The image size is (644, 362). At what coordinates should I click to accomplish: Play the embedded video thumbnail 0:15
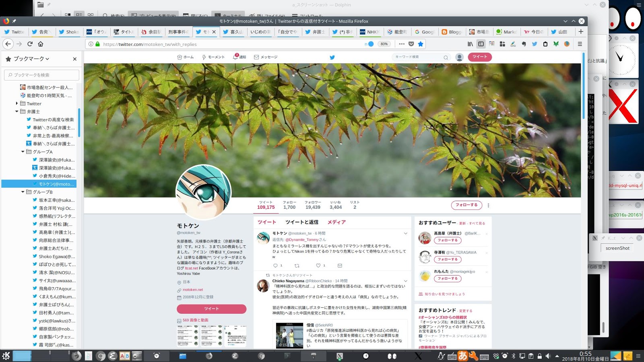tap(289, 335)
